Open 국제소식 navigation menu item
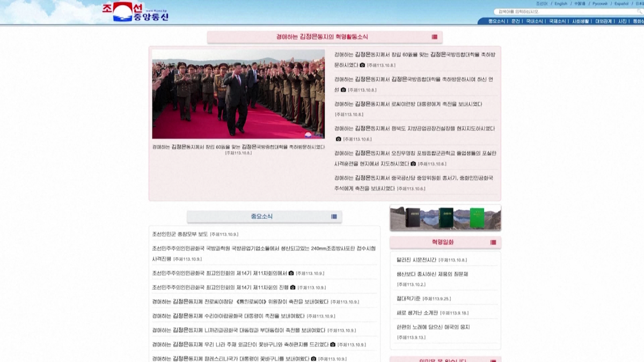644x362 pixels. (x=557, y=21)
